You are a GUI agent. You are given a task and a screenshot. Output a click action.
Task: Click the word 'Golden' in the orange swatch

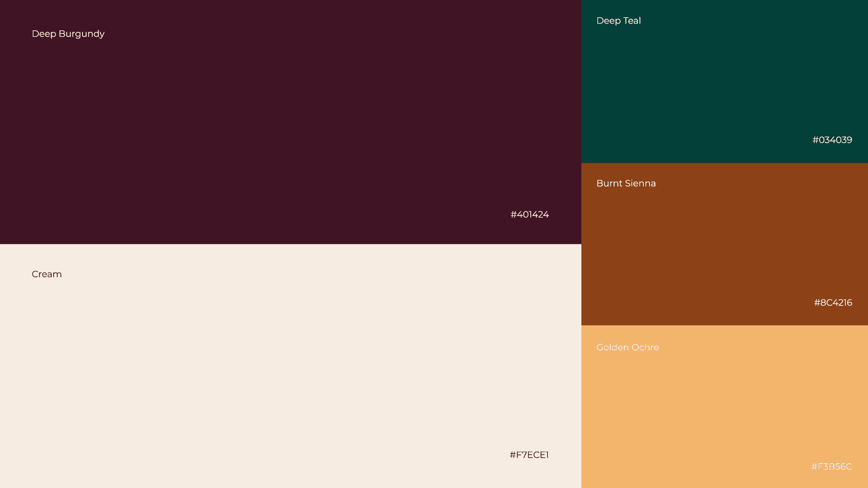tap(613, 347)
